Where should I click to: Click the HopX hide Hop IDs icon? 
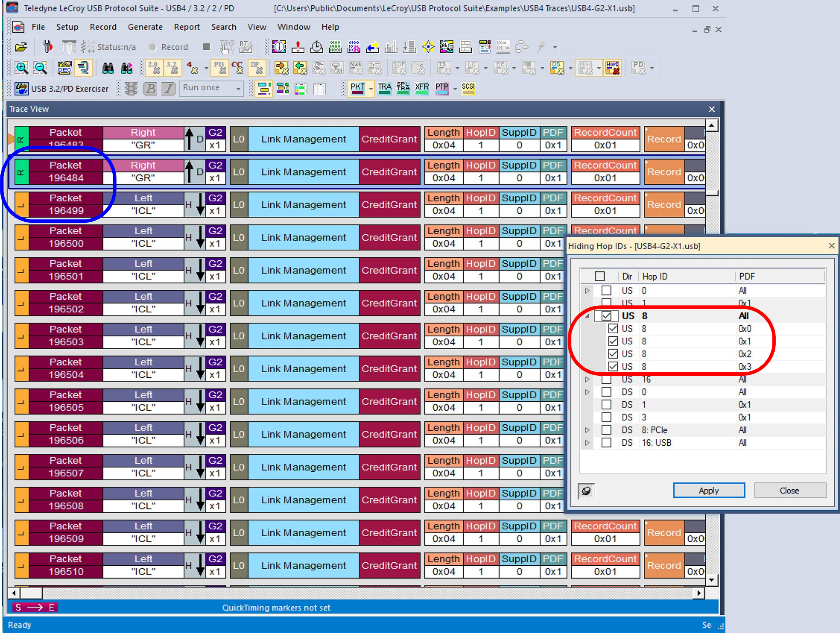612,68
